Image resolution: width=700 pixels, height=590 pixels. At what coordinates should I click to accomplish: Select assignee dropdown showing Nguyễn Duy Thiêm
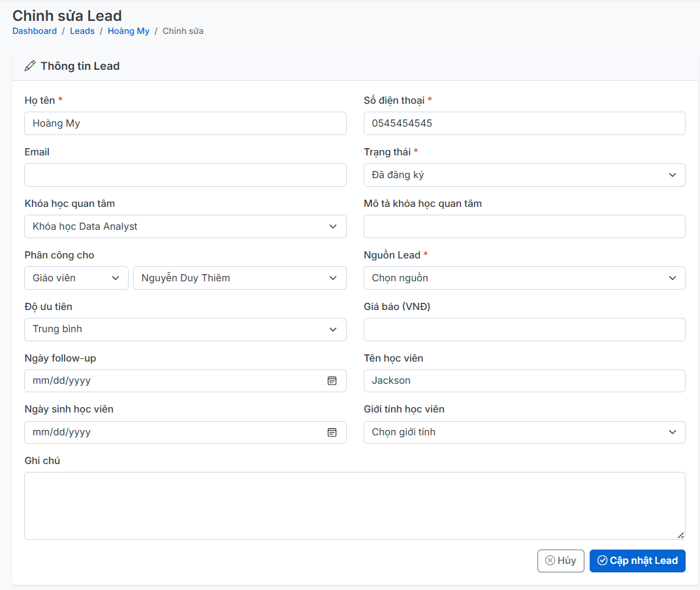tap(239, 278)
